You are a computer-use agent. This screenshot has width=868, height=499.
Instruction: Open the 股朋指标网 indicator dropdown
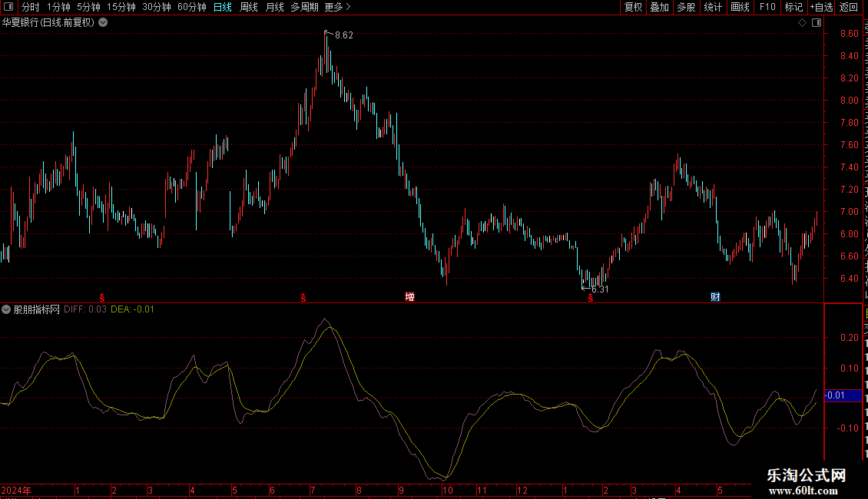click(6, 310)
